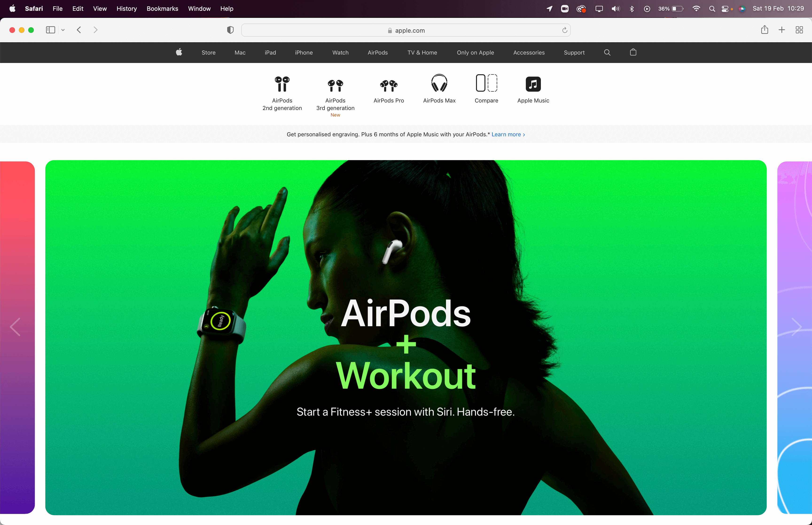Click the AirPods Pro label text
Image resolution: width=812 pixels, height=525 pixels.
pos(389,101)
